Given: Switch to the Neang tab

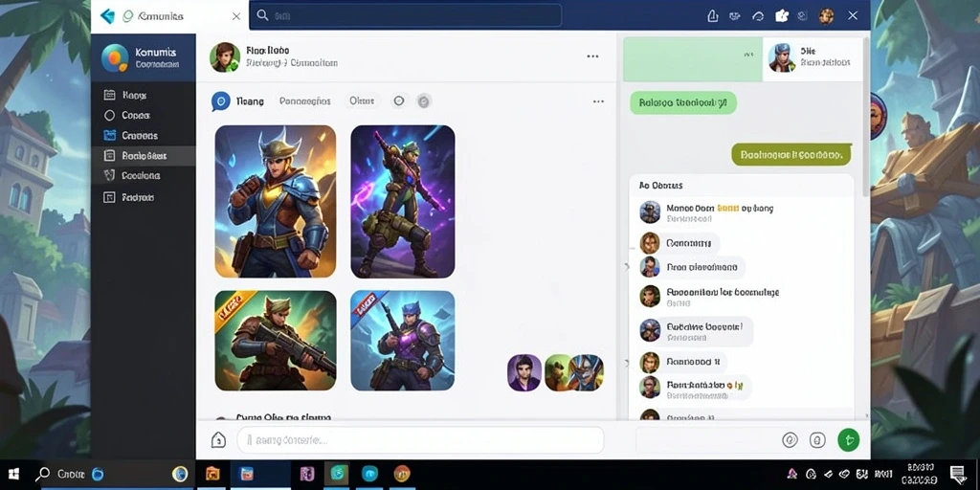Looking at the screenshot, I should click(250, 101).
